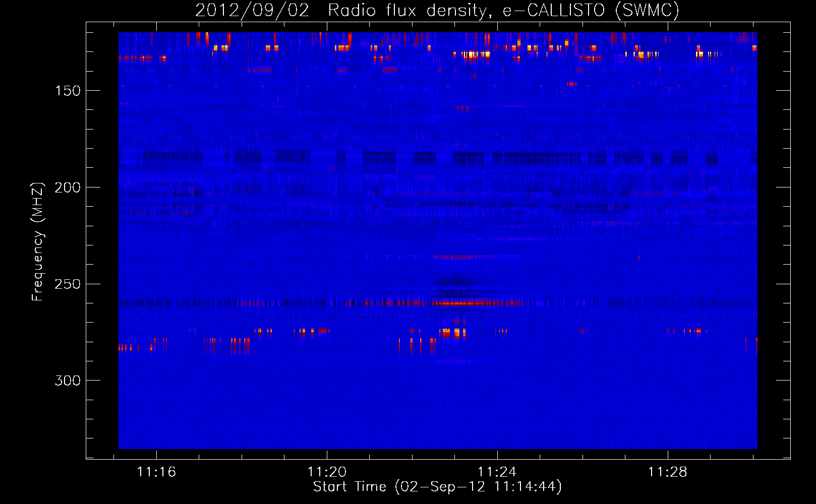Click the 'Start Time (02-Sep-12 11:14:44)' label

click(x=437, y=487)
